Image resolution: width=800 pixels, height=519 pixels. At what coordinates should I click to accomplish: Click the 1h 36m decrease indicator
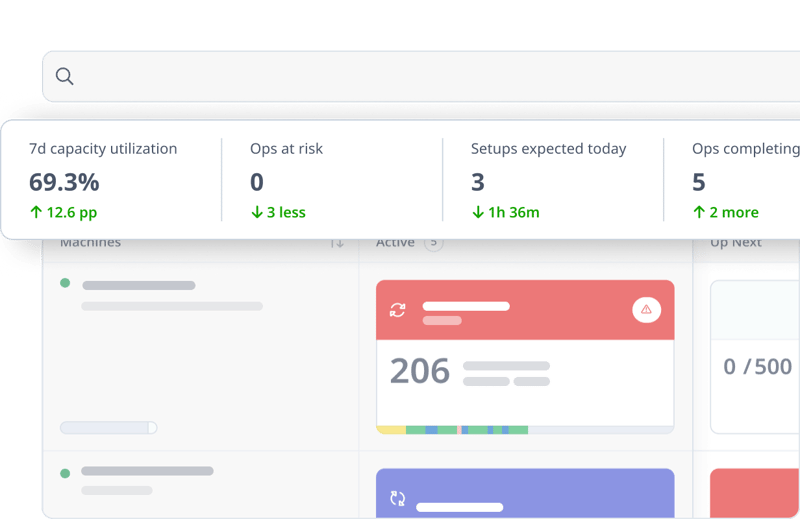point(505,212)
